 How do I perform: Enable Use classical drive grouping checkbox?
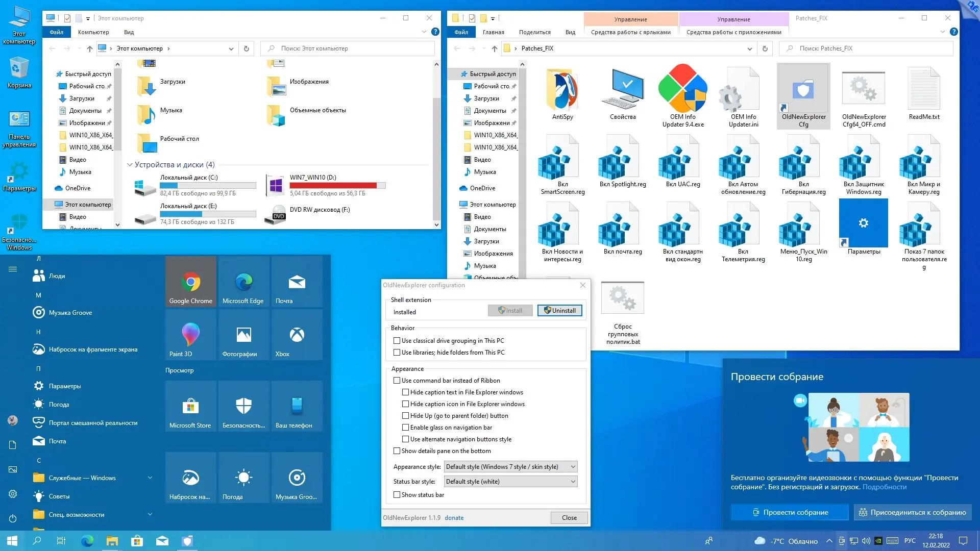tap(397, 341)
